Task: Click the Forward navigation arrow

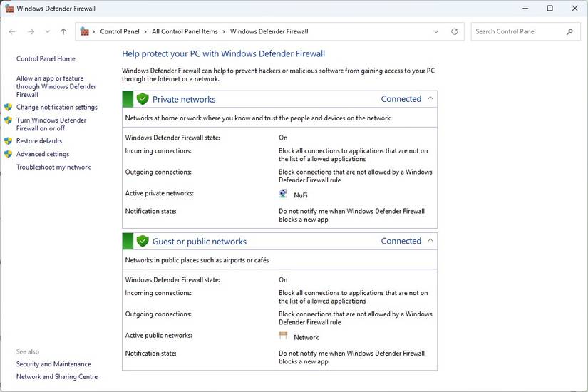Action: (31, 32)
